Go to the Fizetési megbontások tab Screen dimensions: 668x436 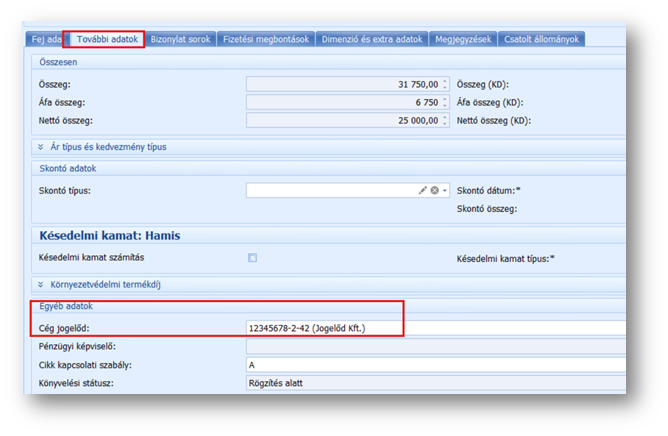pyautogui.click(x=265, y=39)
